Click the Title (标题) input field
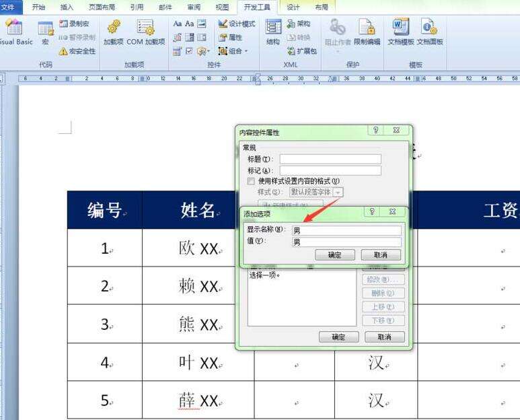The width and height of the screenshot is (520, 420). click(330, 159)
